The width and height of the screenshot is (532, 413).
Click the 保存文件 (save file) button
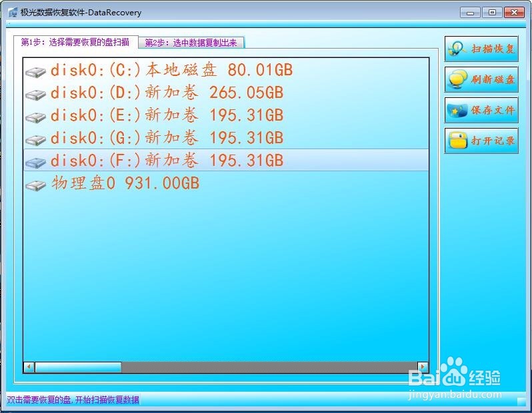[481, 110]
